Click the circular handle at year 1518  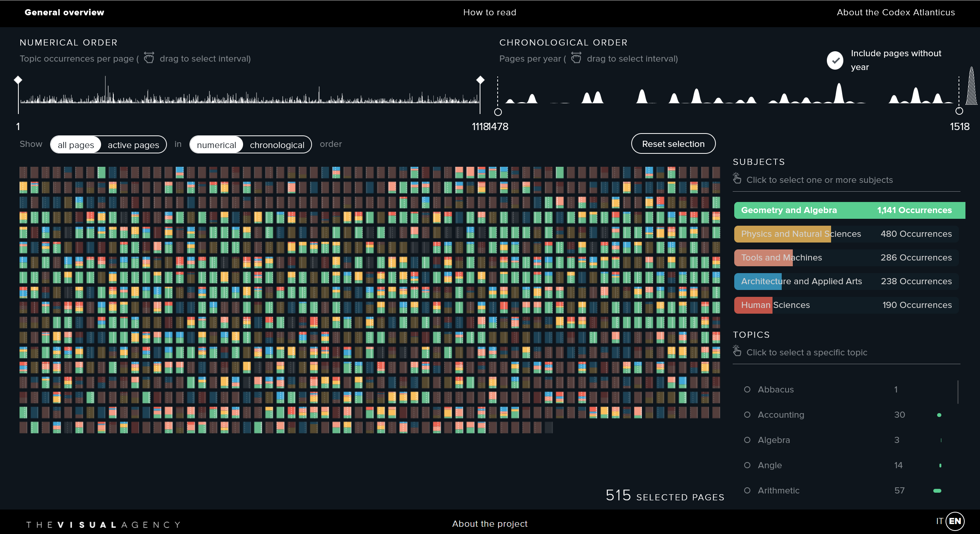click(x=959, y=111)
